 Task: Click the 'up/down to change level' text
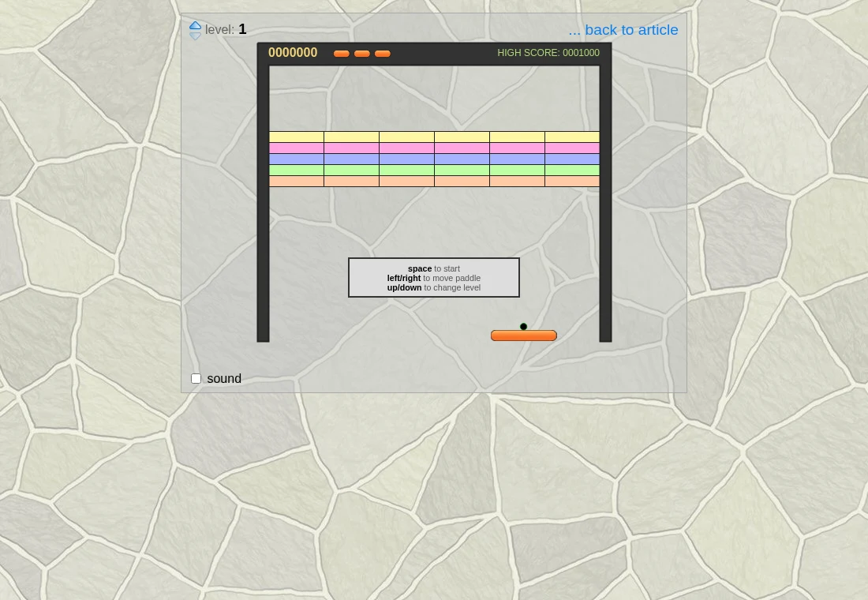[434, 287]
